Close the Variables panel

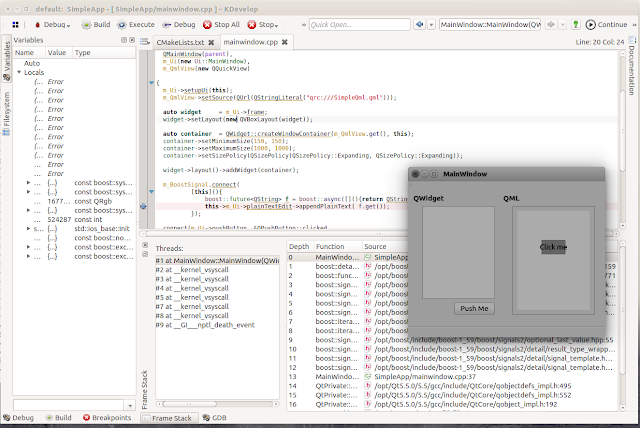click(132, 40)
